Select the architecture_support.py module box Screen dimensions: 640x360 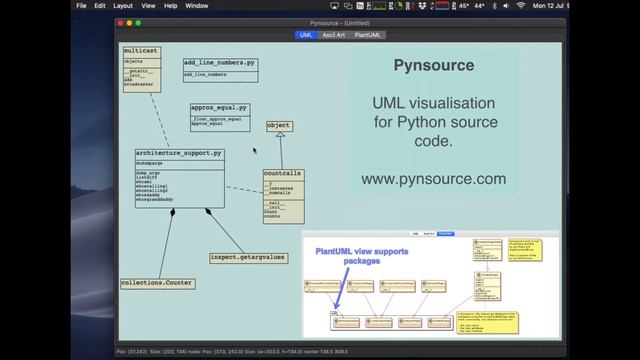click(180, 178)
